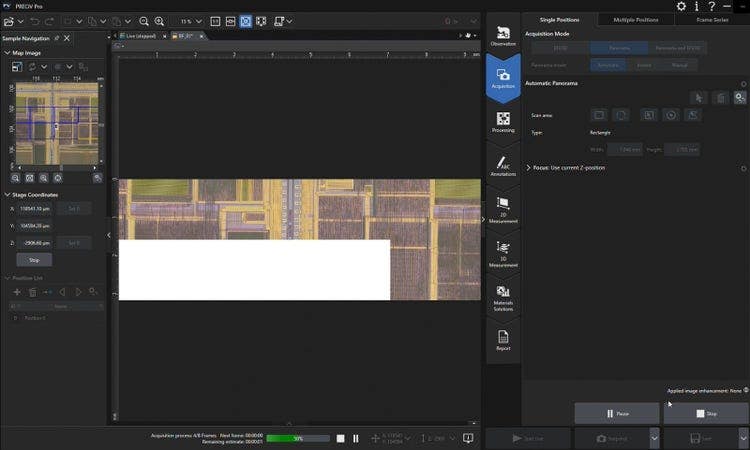Expand the Focus: Use current Z-position section
Viewport: 750px width, 450px height.
528,168
